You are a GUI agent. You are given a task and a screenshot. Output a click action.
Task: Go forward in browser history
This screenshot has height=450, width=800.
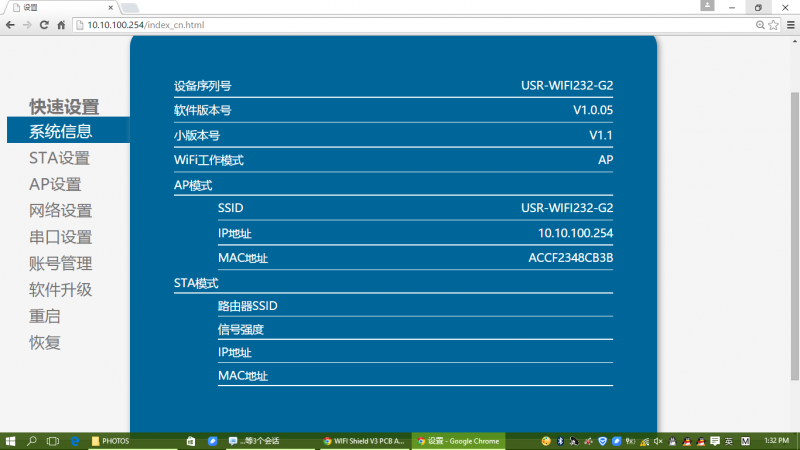27,25
